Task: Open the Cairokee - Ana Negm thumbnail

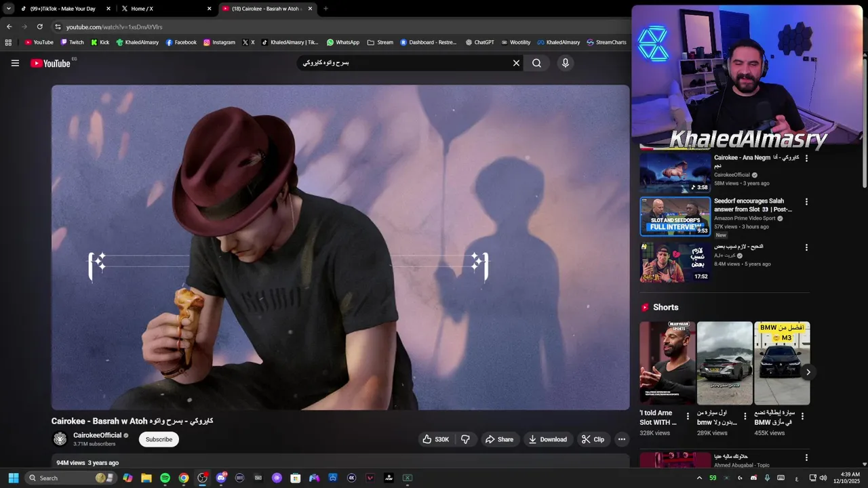Action: 675,172
